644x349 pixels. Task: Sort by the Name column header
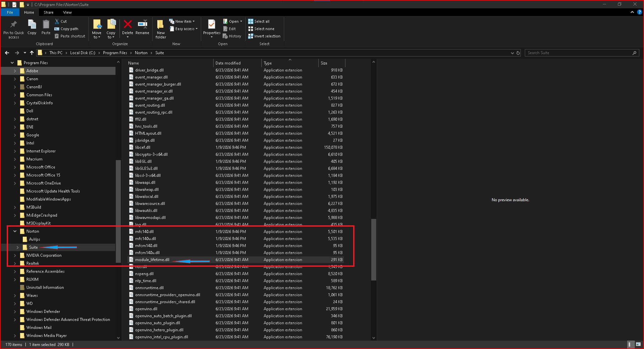point(170,63)
